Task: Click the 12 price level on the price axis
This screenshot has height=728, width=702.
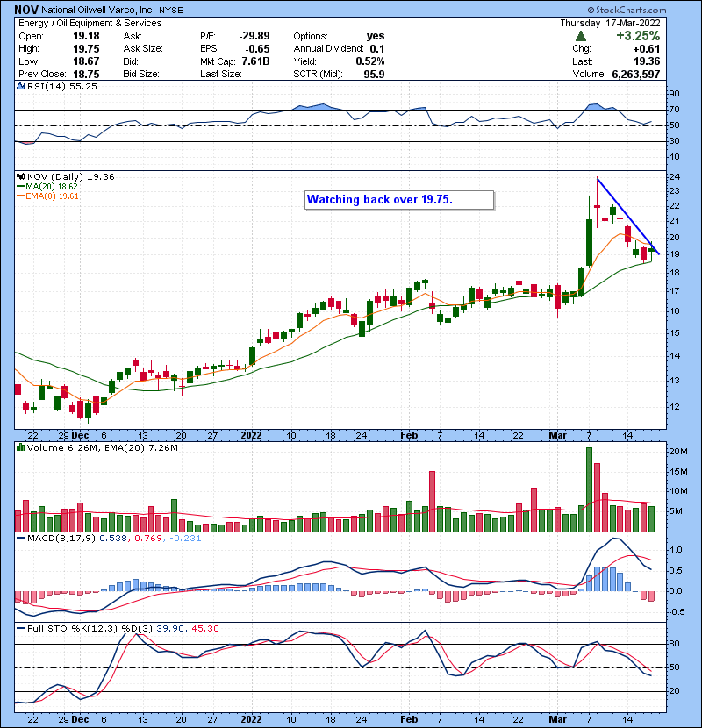Action: click(x=674, y=406)
